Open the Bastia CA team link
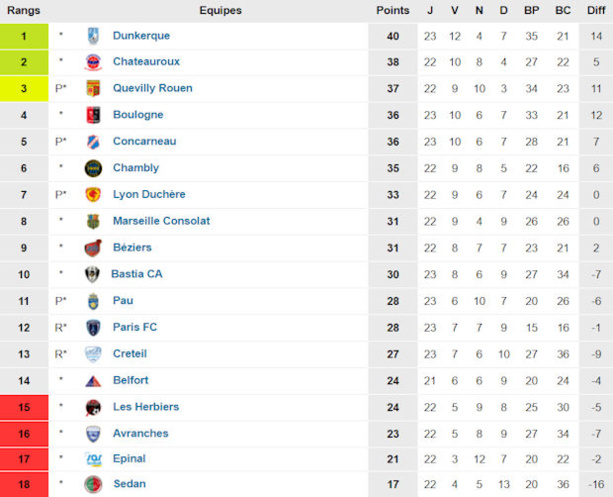 137,274
